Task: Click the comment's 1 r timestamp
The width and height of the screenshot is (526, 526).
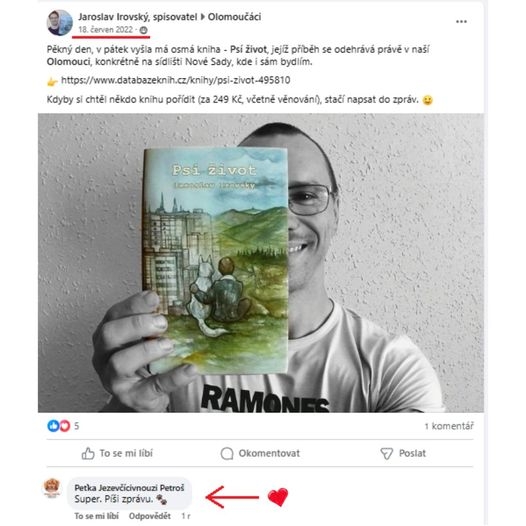Action: click(186, 516)
